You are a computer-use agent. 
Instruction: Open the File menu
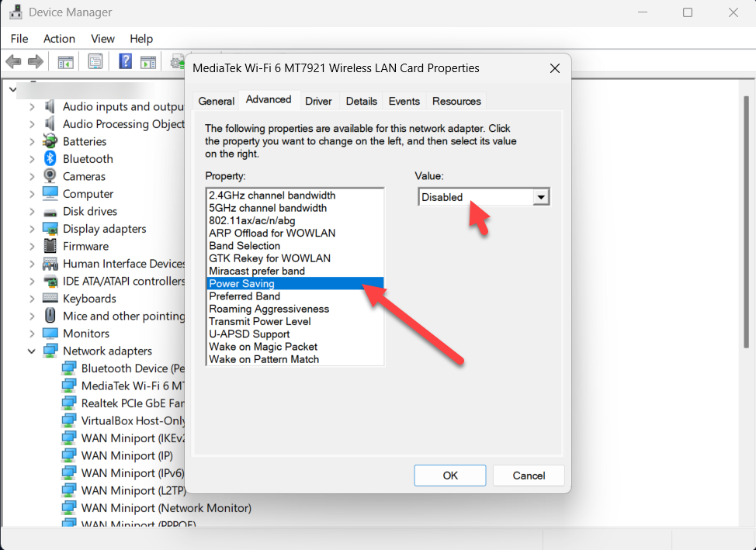19,39
